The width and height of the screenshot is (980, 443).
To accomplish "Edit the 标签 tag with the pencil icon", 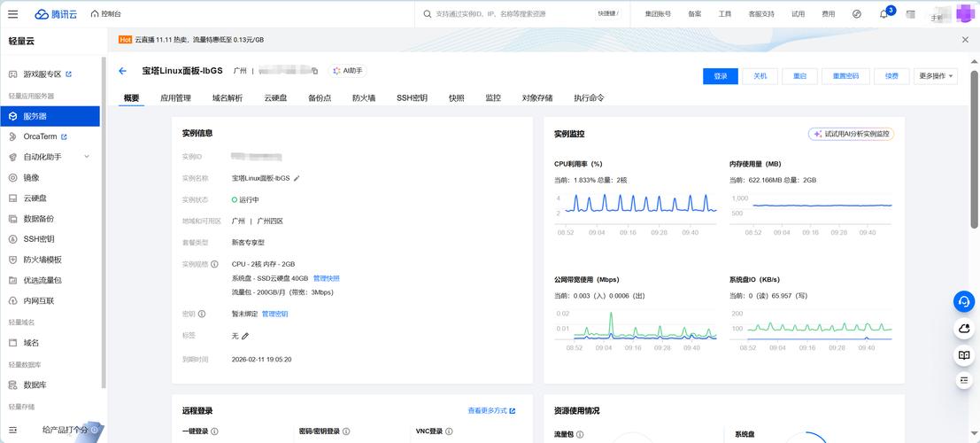I will coord(245,337).
